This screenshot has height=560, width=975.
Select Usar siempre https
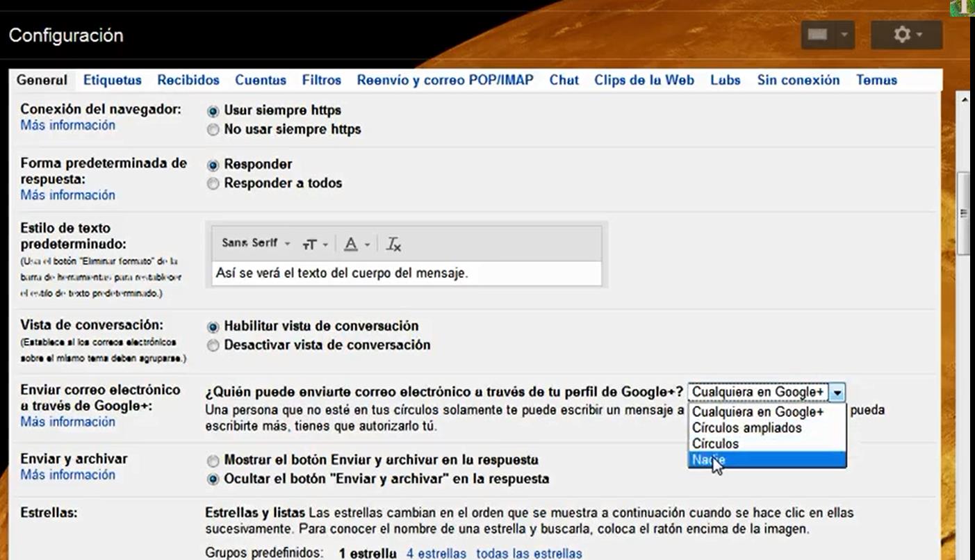click(x=213, y=110)
